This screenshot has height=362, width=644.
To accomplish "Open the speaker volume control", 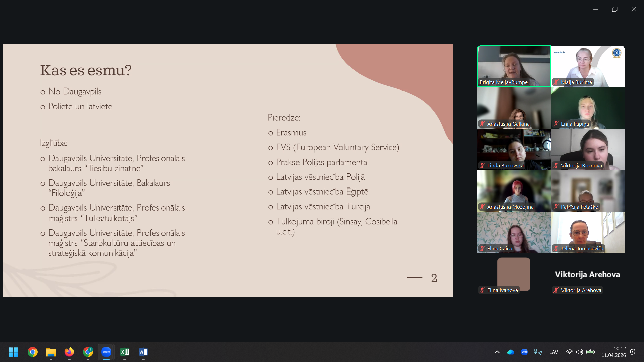I will click(579, 352).
